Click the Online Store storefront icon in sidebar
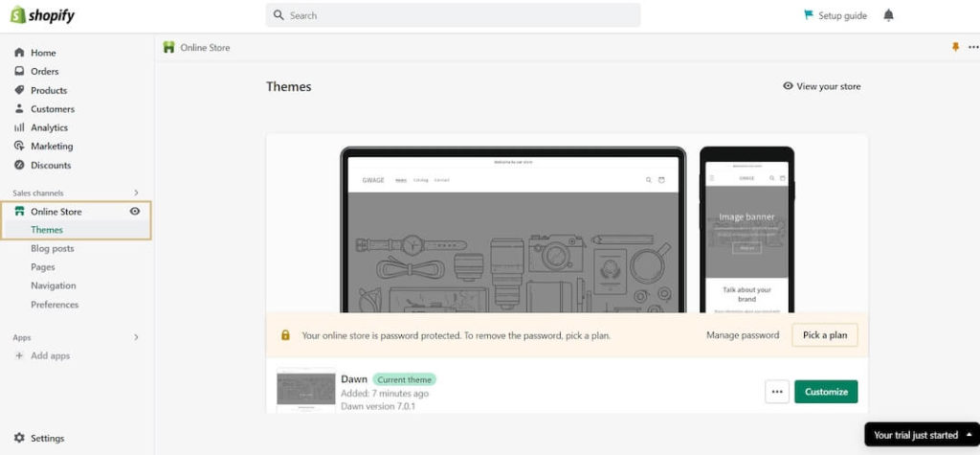Image resolution: width=980 pixels, height=455 pixels. pyautogui.click(x=19, y=212)
